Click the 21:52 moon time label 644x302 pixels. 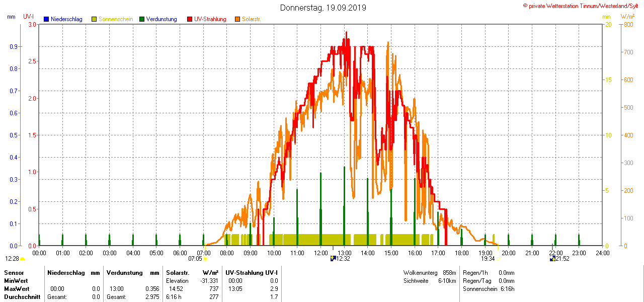pyautogui.click(x=562, y=259)
